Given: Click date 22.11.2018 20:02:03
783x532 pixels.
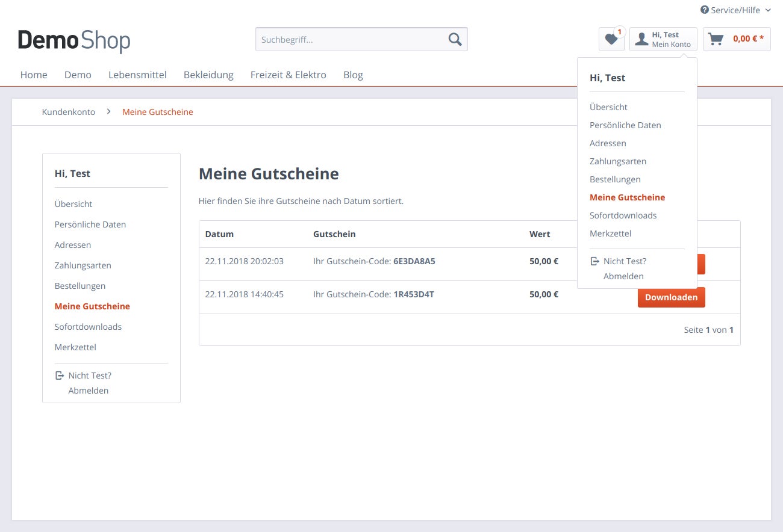Looking at the screenshot, I should coord(244,262).
